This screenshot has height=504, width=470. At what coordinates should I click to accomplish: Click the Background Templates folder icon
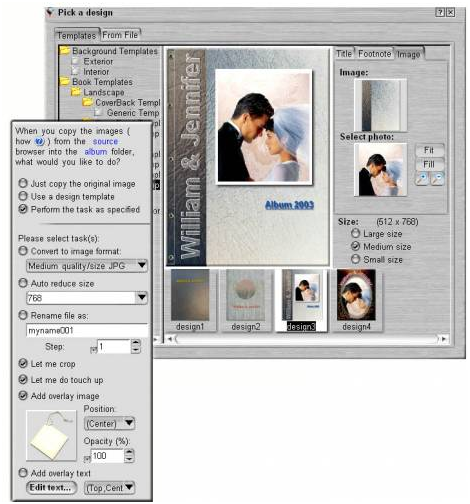(65, 51)
